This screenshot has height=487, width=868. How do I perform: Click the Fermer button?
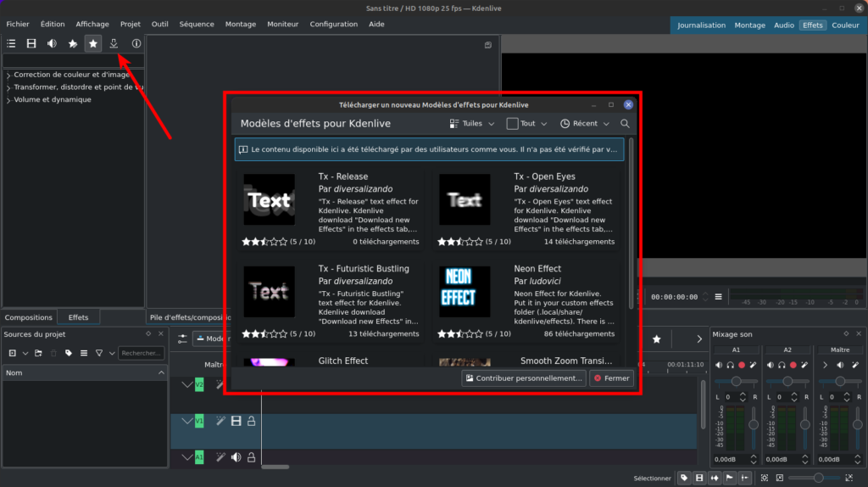coord(611,378)
